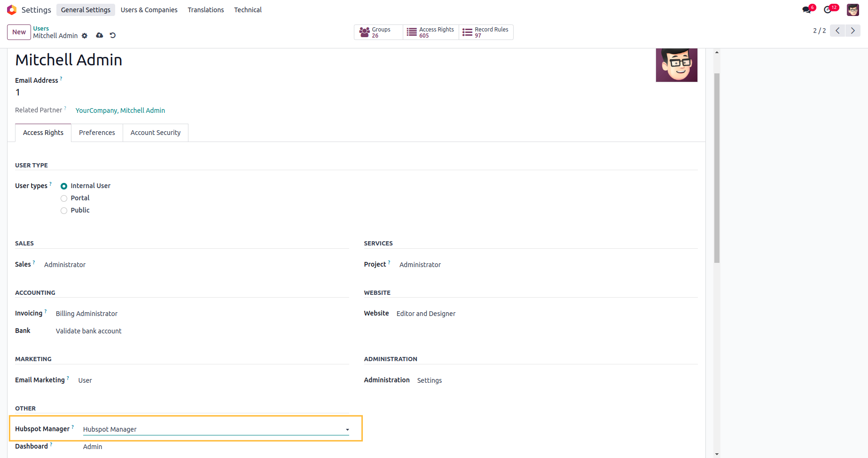
Task: Open the Technical menu
Action: pos(248,10)
